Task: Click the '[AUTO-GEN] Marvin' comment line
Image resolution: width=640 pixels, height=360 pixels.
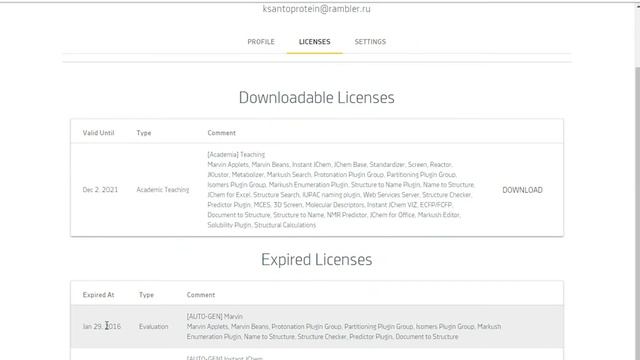Action: [x=214, y=316]
